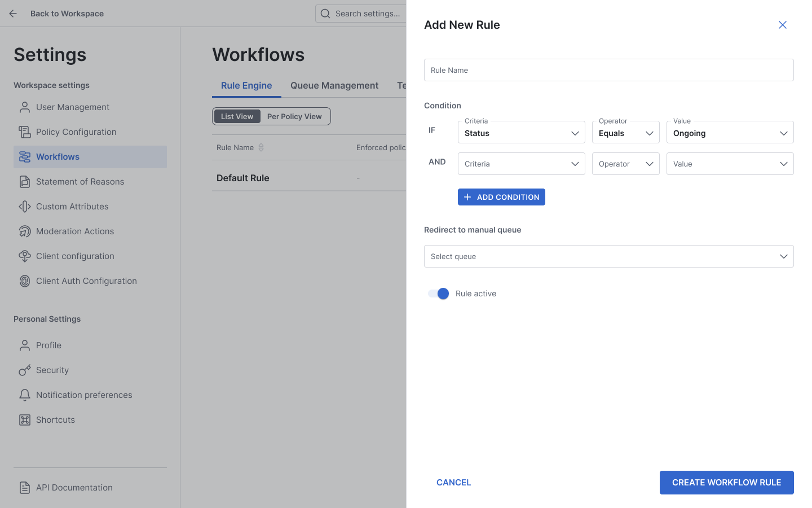The height and width of the screenshot is (508, 812).
Task: Open the Value dropdown showing Ongoing
Action: (730, 132)
